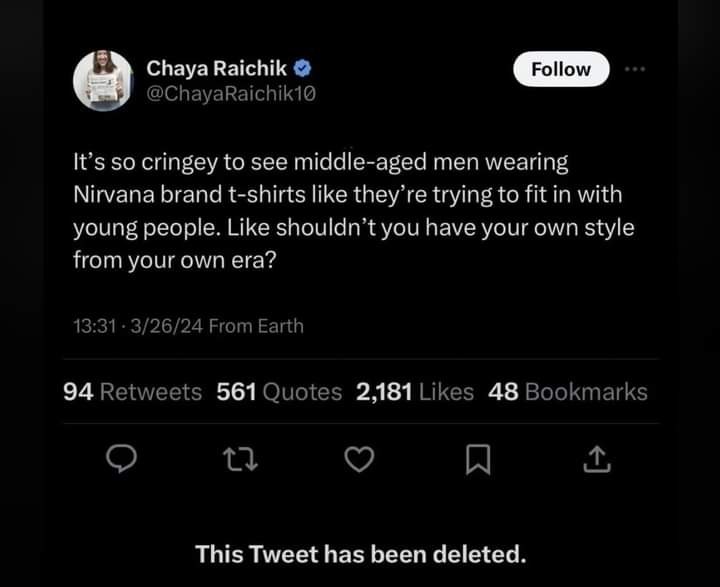
Task: Show the 561 Quotes list
Action: pos(279,392)
